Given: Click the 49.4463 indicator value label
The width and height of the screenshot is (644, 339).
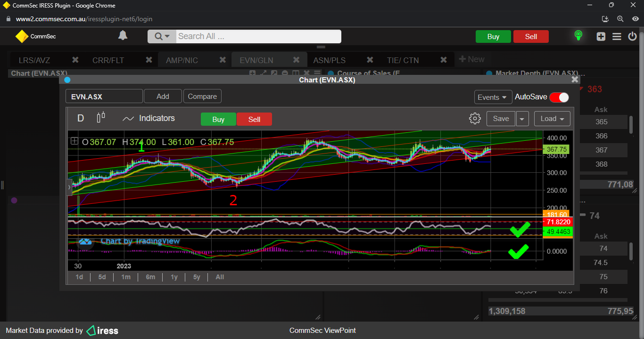Looking at the screenshot, I should point(557,232).
